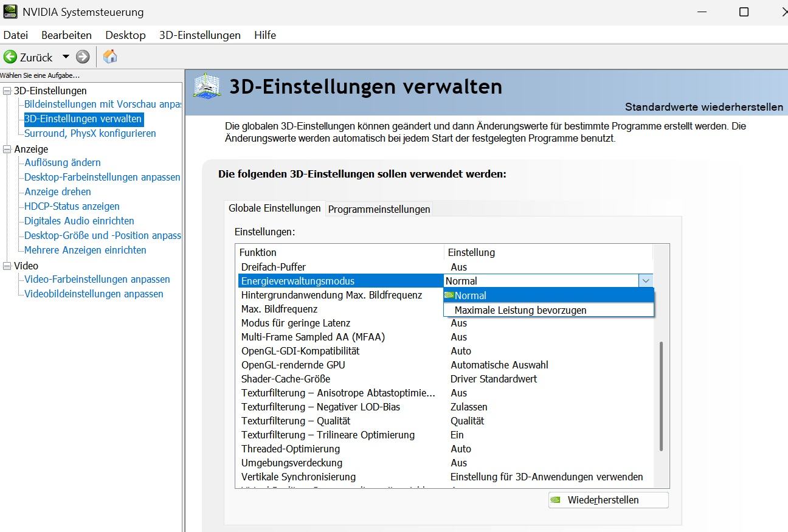Open Auflösung ändern page

(63, 162)
